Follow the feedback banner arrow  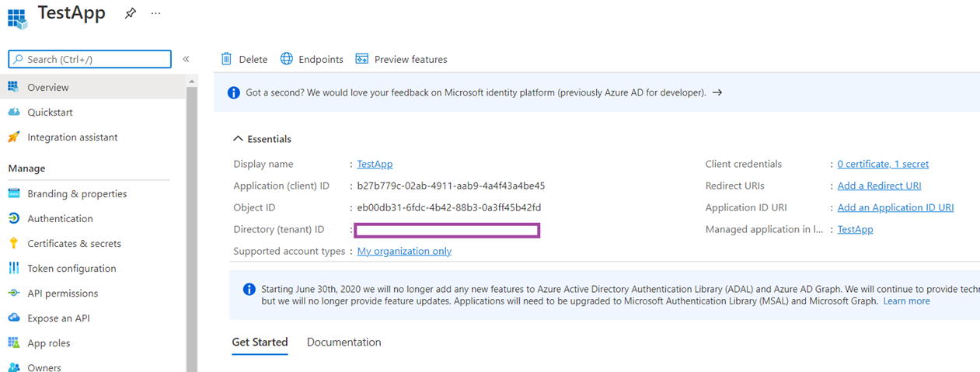[717, 92]
